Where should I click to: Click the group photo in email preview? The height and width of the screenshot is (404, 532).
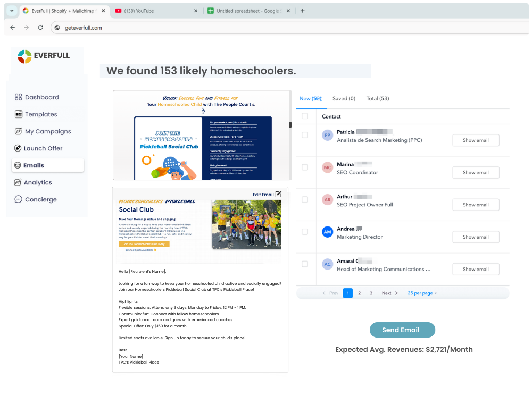(247, 224)
